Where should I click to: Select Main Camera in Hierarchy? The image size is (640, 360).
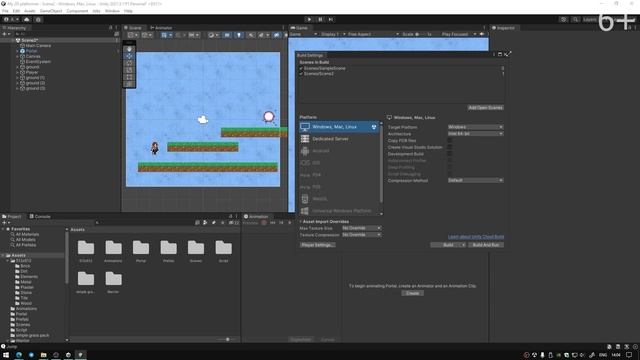[38, 46]
